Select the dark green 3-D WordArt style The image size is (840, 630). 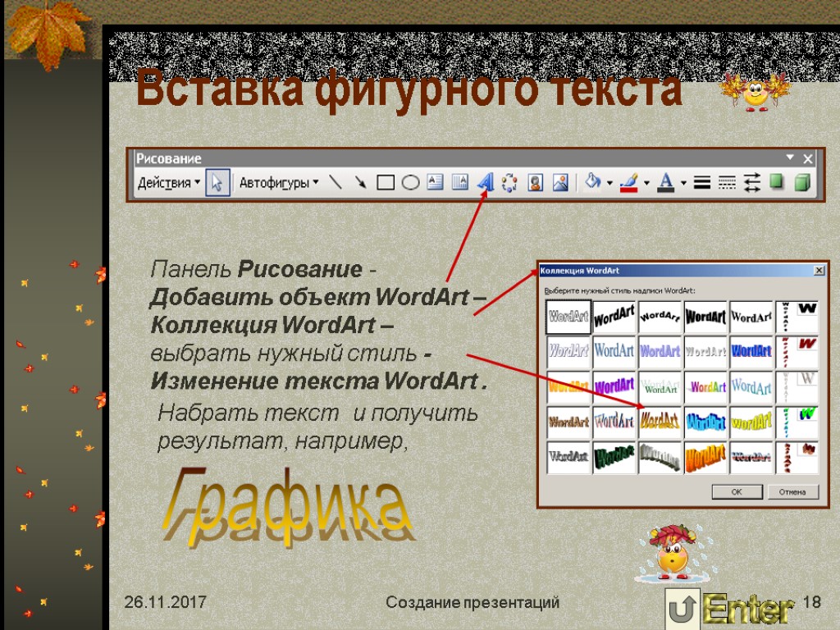(614, 457)
